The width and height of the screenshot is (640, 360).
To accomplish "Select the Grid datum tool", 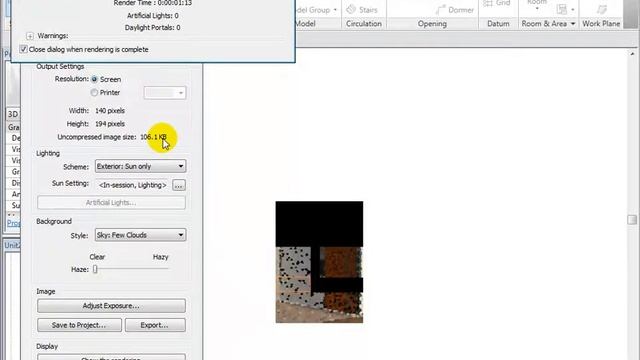I will click(x=496, y=3).
